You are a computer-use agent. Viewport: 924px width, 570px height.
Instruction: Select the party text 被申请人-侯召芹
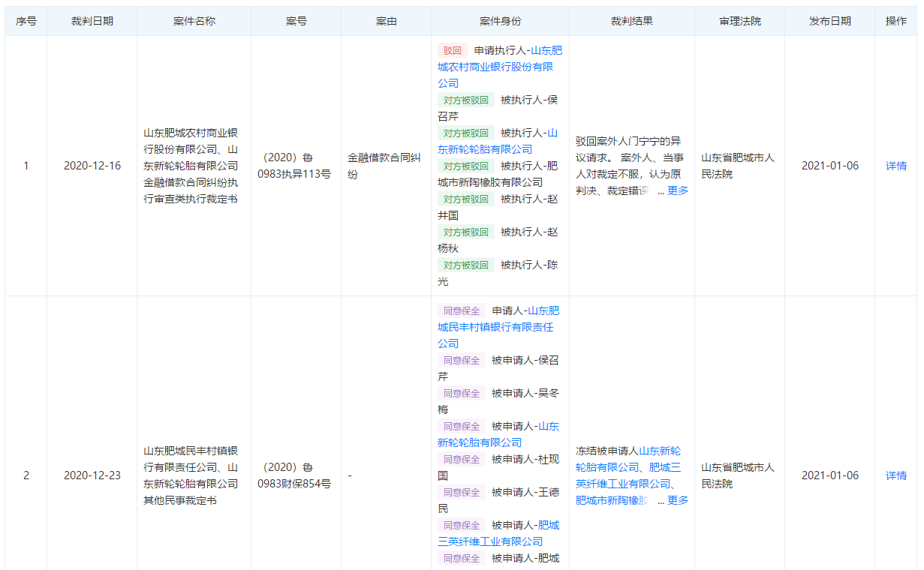tap(498, 368)
